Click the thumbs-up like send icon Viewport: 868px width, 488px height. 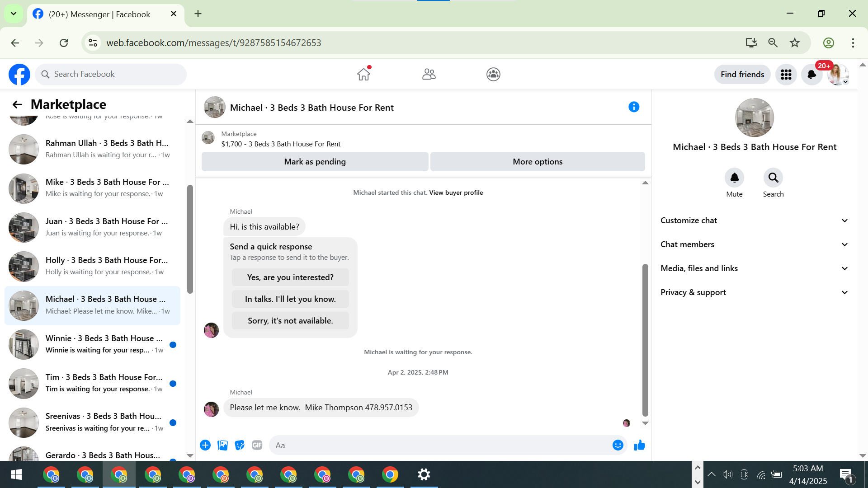(x=639, y=446)
